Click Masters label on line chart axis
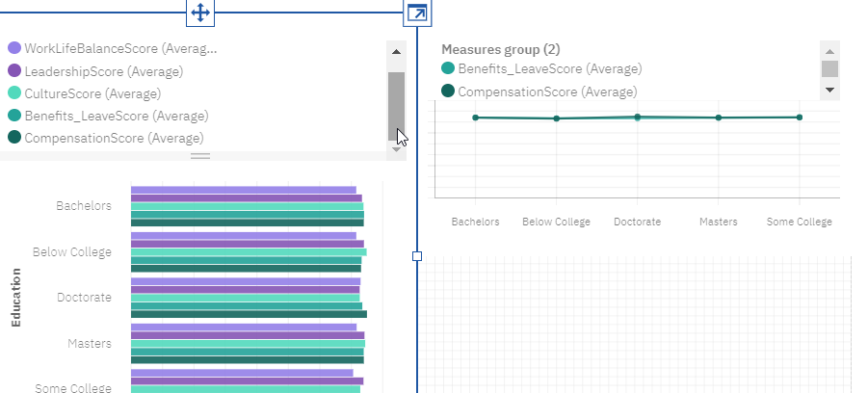The height and width of the screenshot is (393, 868). pos(719,222)
